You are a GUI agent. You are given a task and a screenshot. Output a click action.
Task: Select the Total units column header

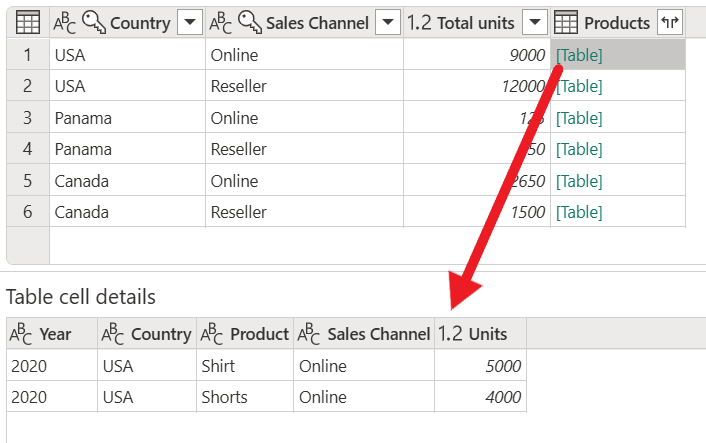point(475,23)
